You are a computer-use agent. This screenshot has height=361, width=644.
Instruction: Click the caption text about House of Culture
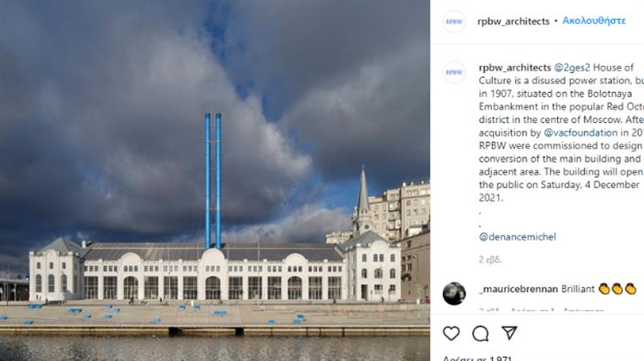pyautogui.click(x=561, y=133)
